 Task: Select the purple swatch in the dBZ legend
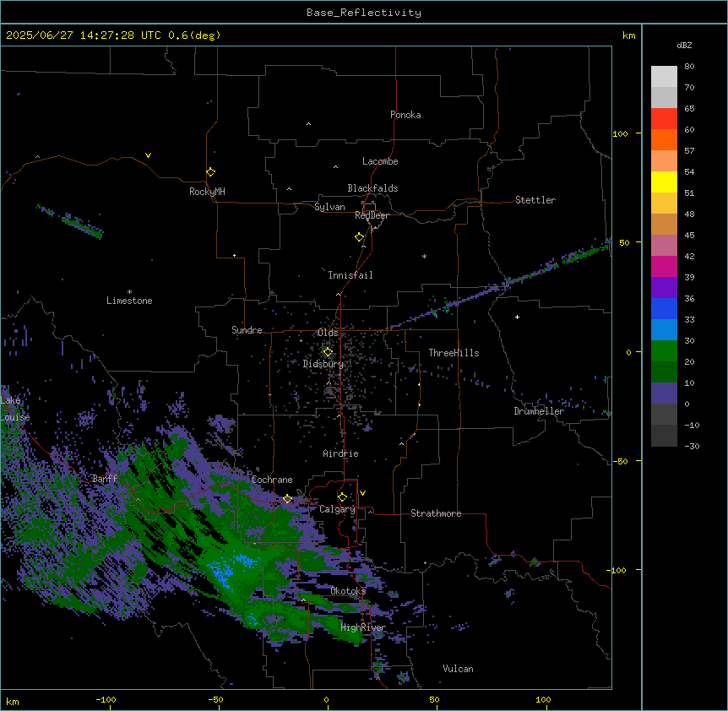[x=664, y=288]
